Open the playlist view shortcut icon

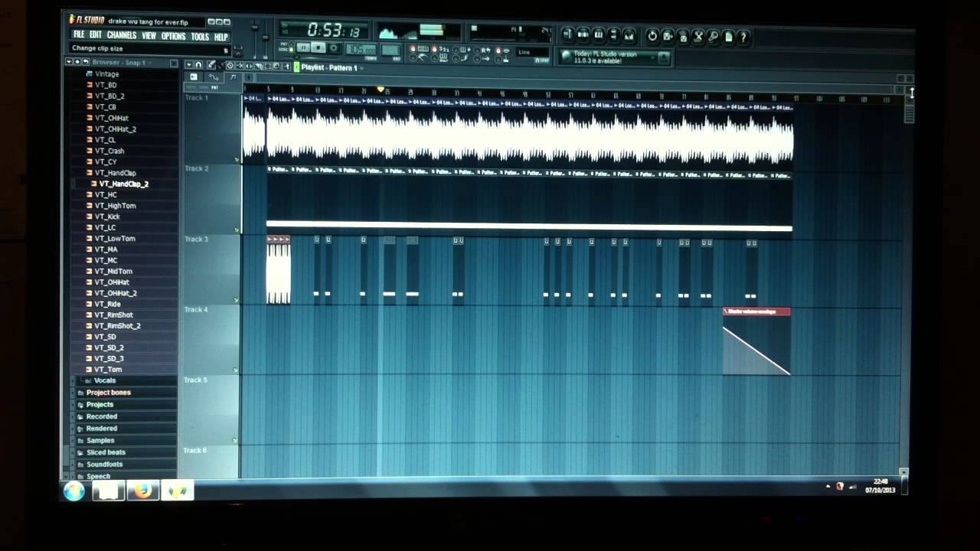568,35
